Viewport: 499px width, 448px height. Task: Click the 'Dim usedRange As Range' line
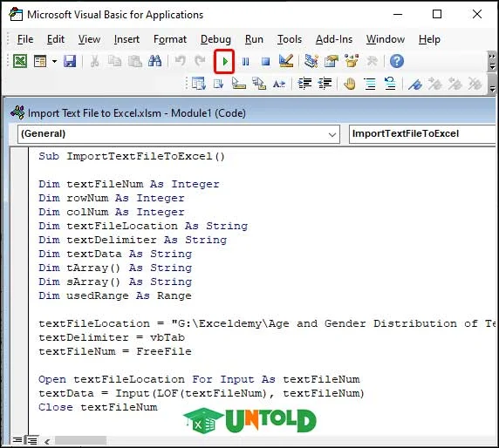pyautogui.click(x=115, y=295)
